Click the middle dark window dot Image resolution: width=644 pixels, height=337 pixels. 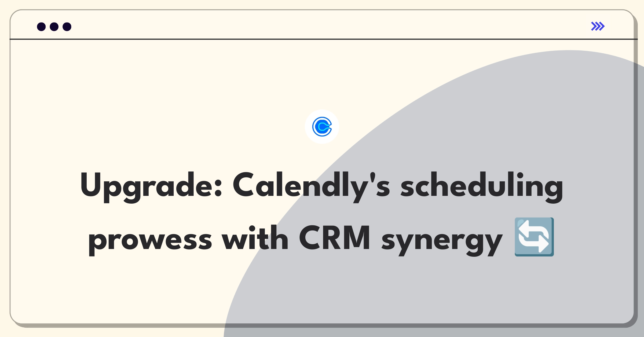click(x=54, y=27)
